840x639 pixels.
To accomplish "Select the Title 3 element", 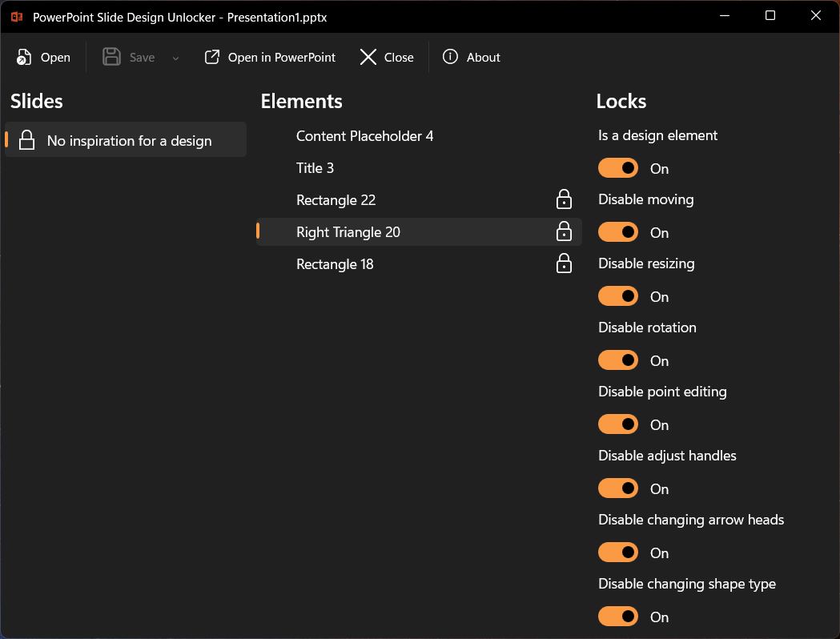I will point(315,168).
